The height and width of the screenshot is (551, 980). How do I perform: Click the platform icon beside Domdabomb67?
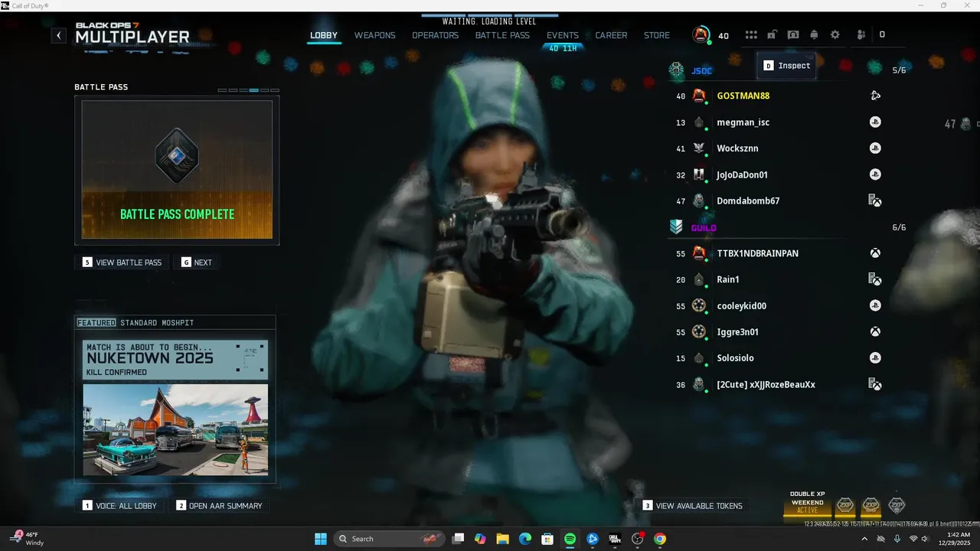click(875, 201)
